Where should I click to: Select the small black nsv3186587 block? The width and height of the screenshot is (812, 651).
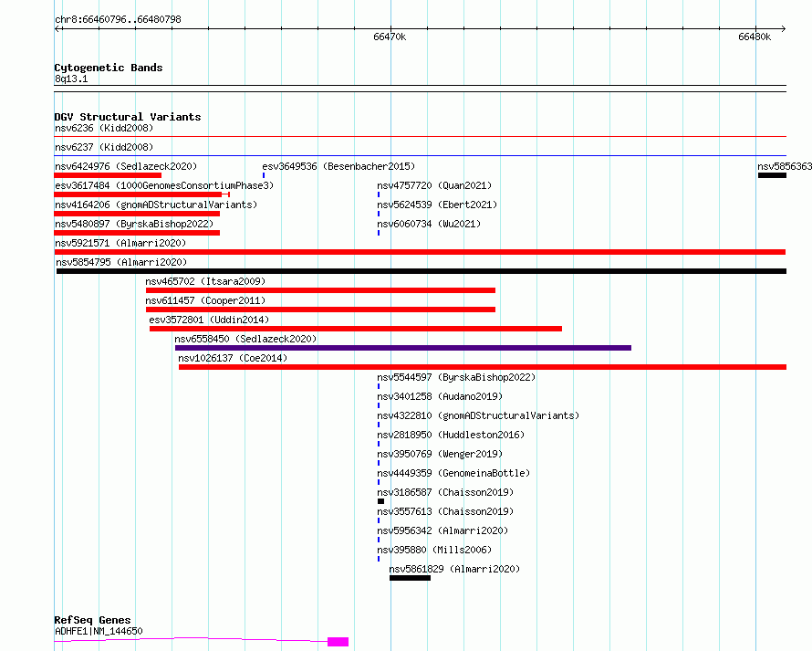pos(381,501)
